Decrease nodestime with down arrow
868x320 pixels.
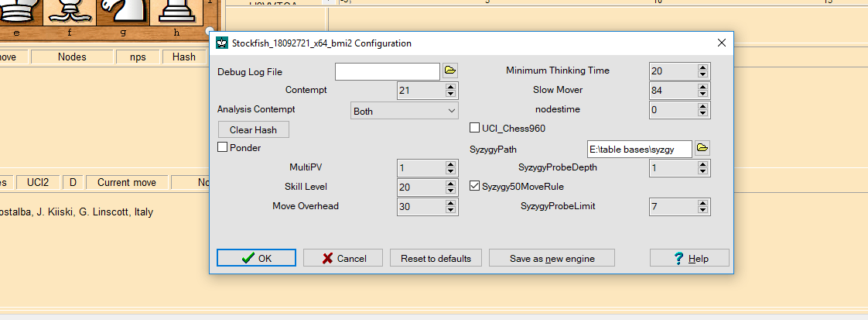point(702,113)
